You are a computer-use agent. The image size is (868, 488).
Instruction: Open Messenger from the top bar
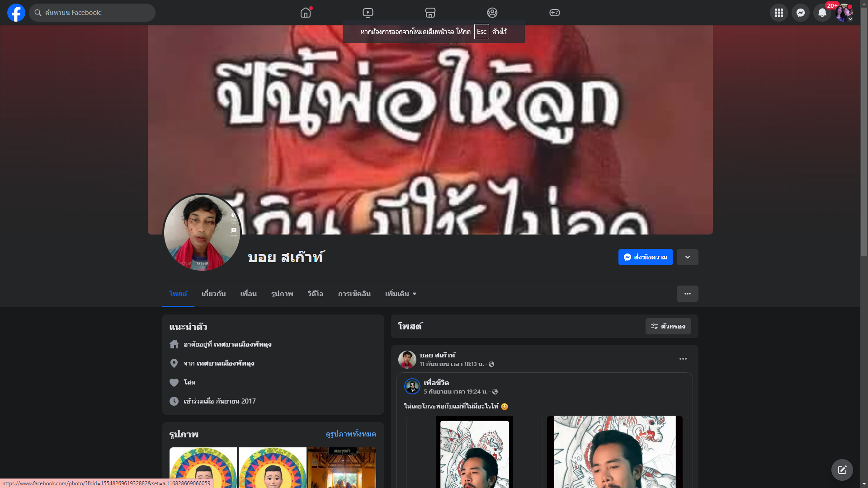click(800, 13)
